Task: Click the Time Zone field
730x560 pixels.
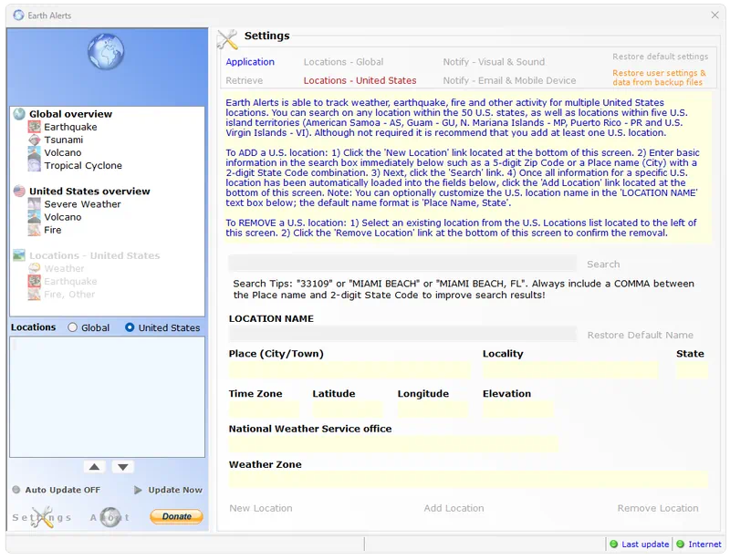Action: coord(264,410)
